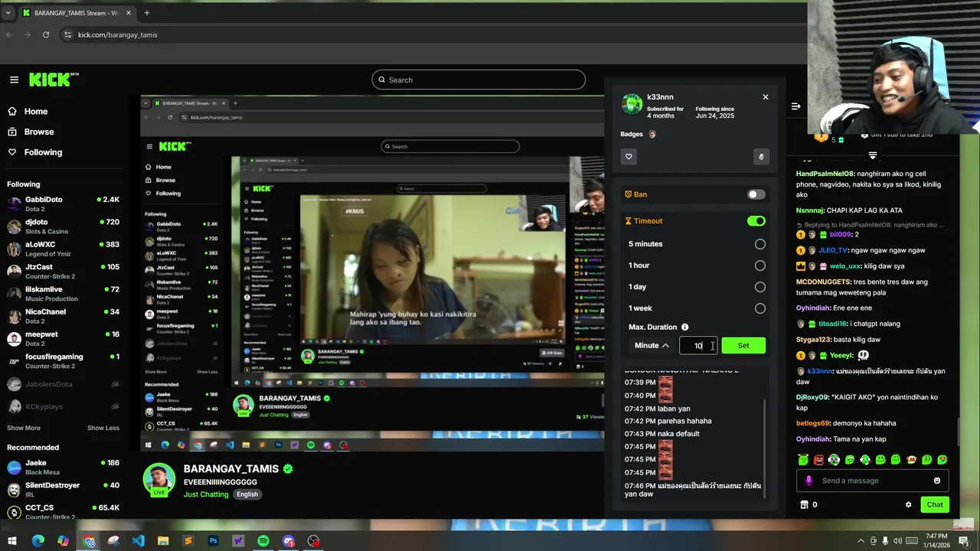
Task: Reload the page in the browser
Action: 46,34
